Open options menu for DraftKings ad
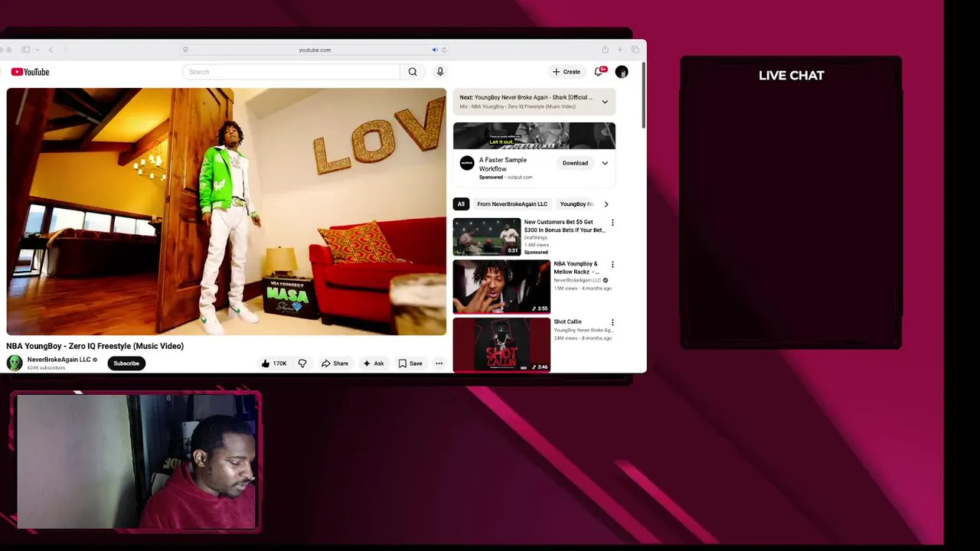This screenshot has height=551, width=980. pos(612,223)
